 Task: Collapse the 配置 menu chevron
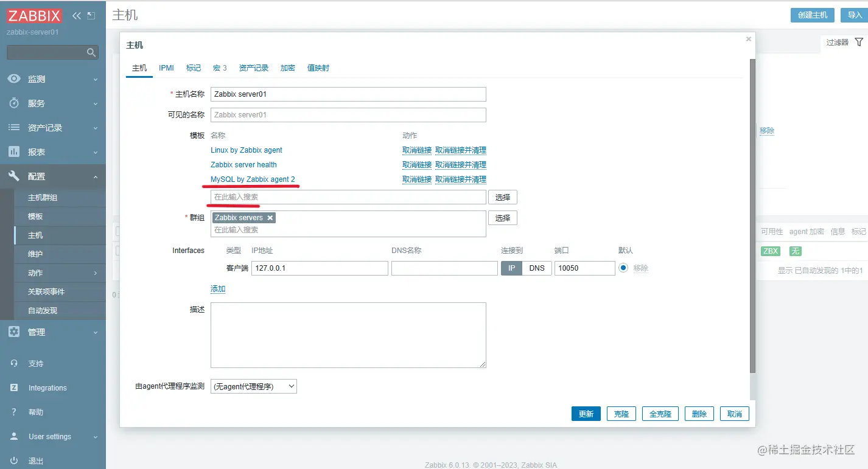pos(96,176)
